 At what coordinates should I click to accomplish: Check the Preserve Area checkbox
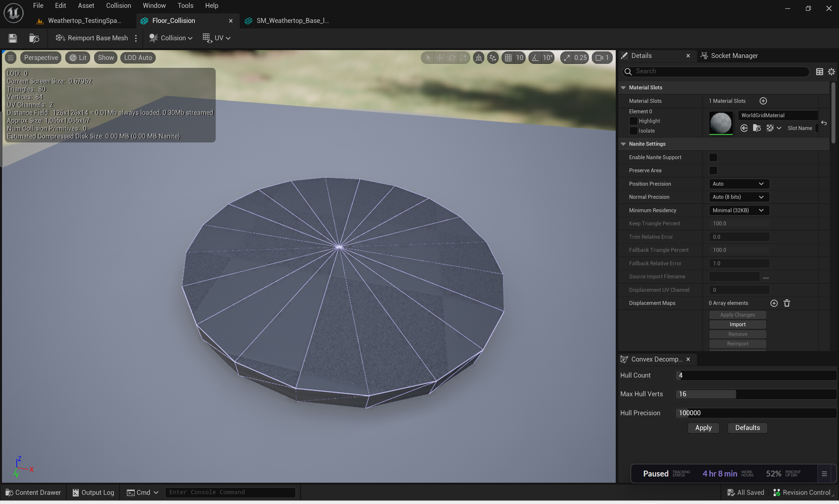[x=713, y=171]
